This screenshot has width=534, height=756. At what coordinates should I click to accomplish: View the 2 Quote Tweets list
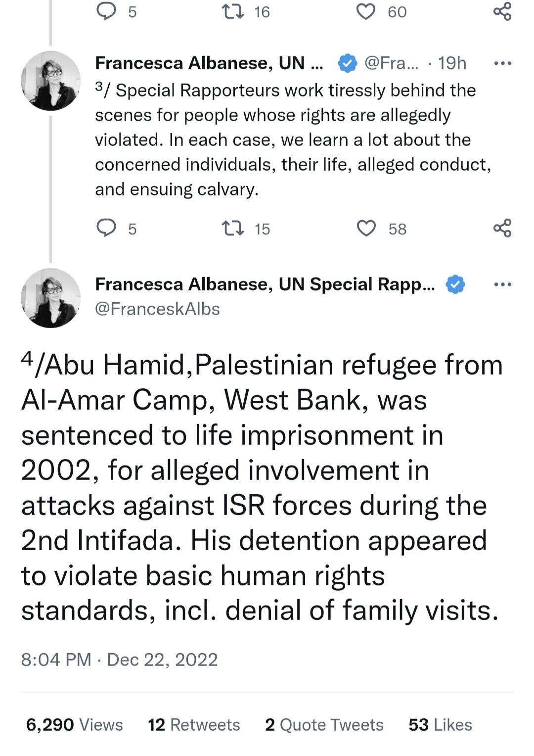[x=324, y=725]
